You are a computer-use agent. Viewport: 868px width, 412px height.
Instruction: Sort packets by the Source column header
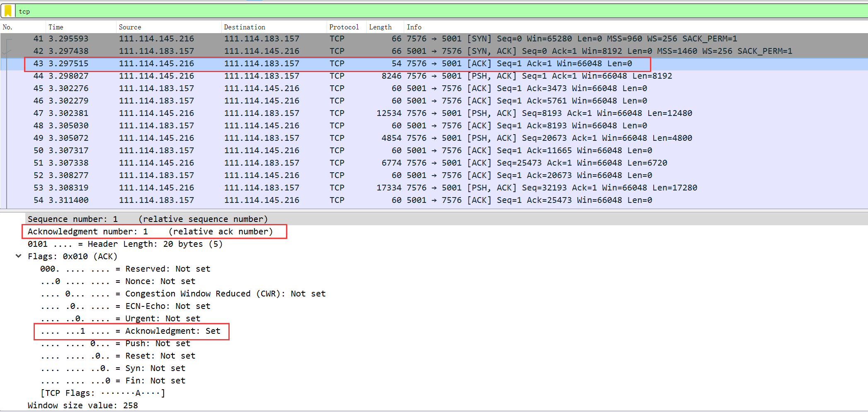click(130, 27)
